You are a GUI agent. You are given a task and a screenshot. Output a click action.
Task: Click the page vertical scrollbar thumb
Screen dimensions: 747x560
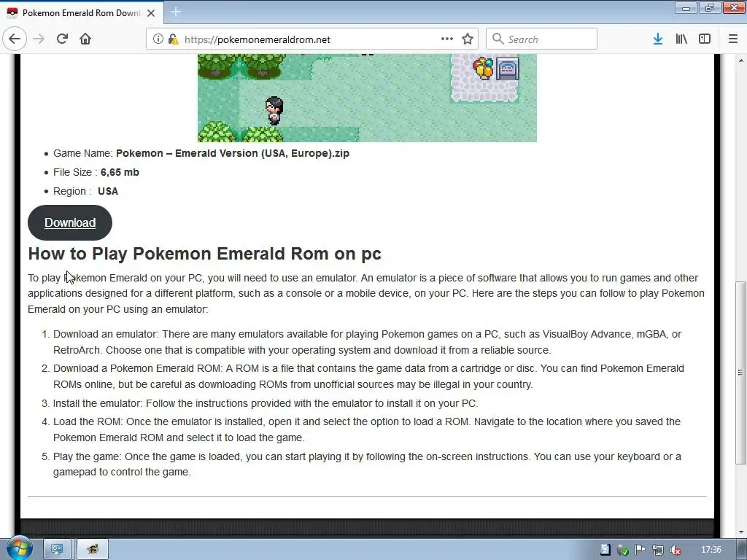pyautogui.click(x=740, y=373)
